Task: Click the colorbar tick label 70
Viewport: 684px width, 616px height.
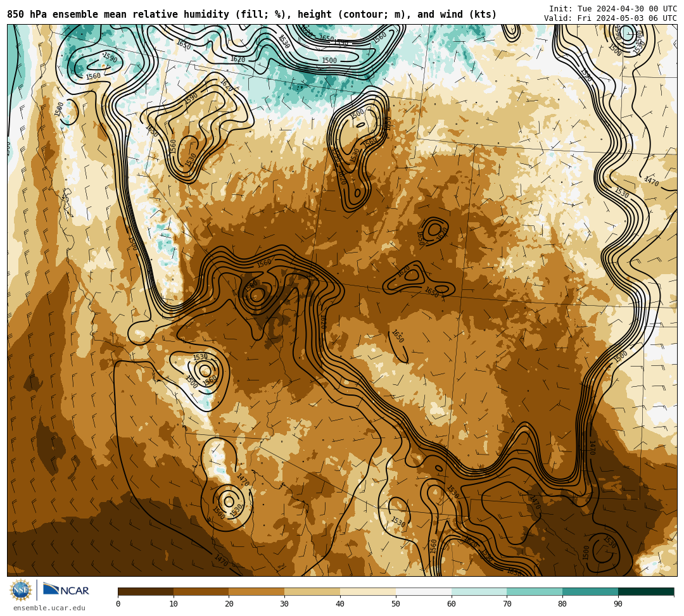Action: pyautogui.click(x=507, y=604)
